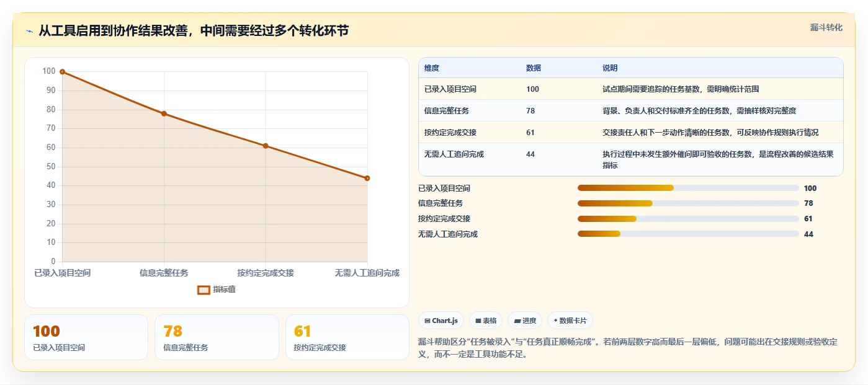Click the 说明 column header

610,68
